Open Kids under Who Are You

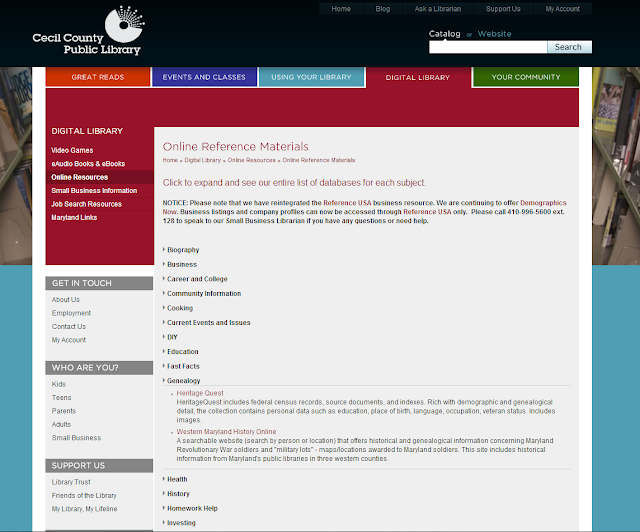pyautogui.click(x=59, y=384)
